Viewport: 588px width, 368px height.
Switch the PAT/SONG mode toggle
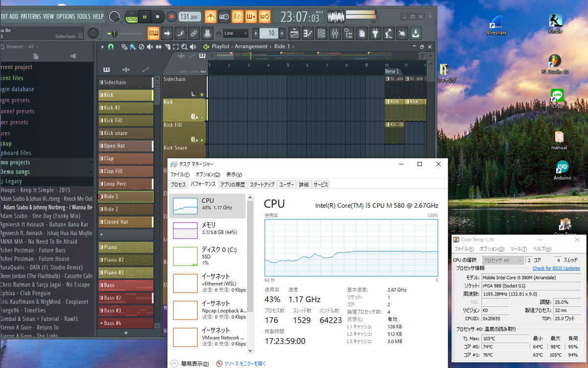[131, 17]
